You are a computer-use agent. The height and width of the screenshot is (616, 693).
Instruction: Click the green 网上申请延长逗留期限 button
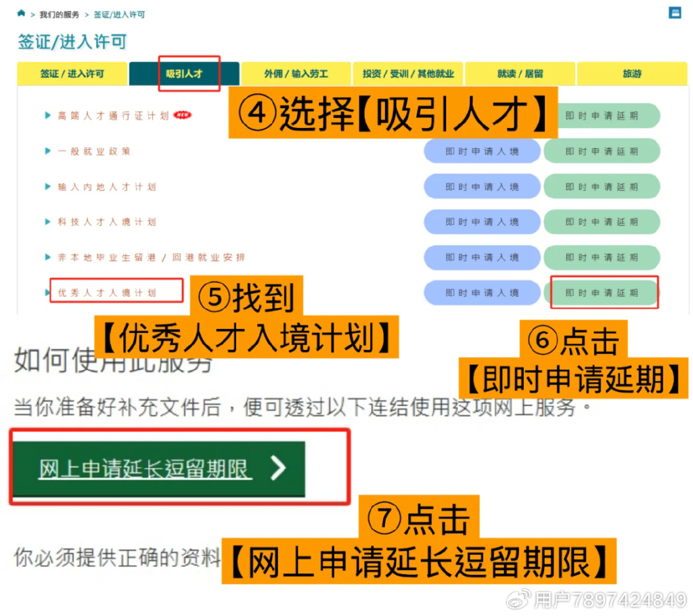click(x=158, y=468)
